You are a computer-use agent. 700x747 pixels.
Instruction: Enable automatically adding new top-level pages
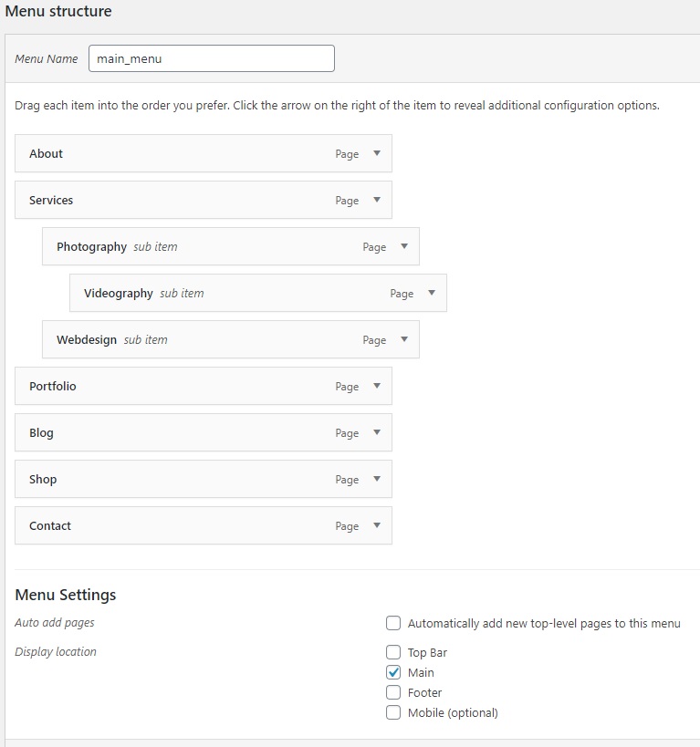[x=393, y=624]
